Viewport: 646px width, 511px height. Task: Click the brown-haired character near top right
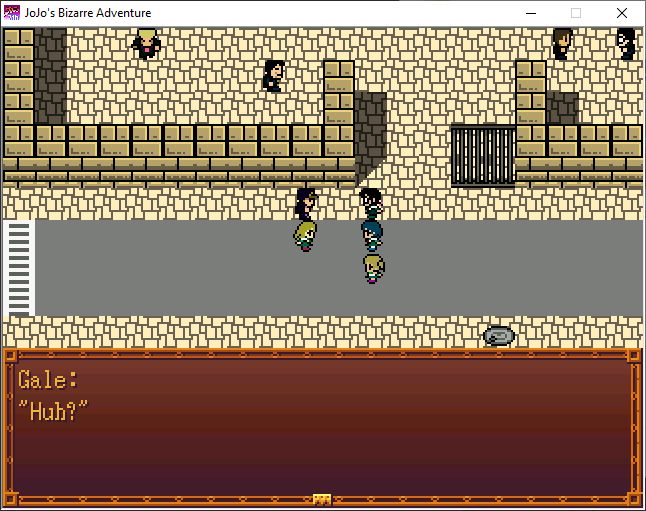[x=562, y=44]
